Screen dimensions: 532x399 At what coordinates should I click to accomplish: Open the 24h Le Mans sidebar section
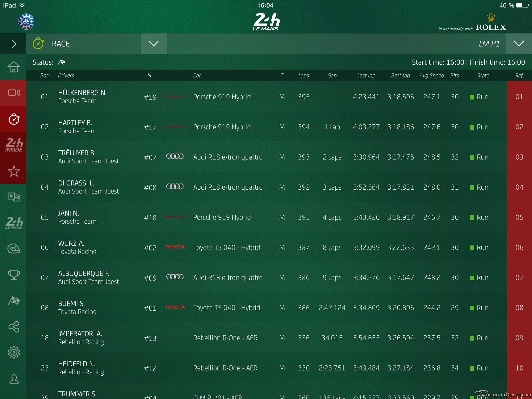[14, 223]
